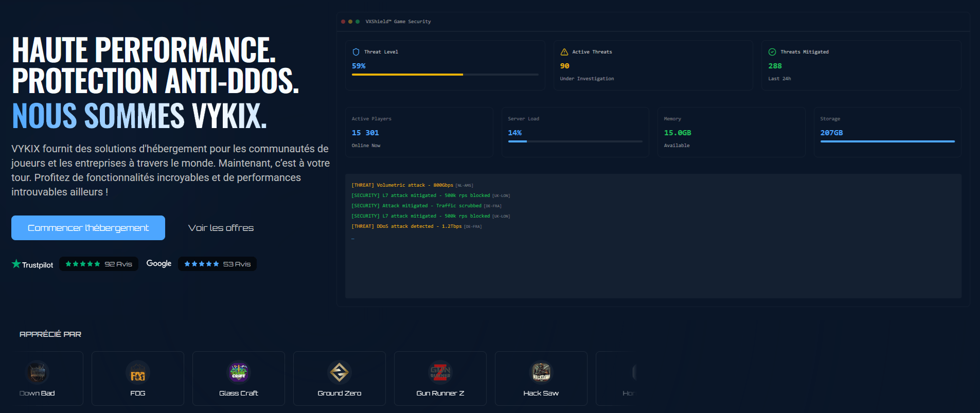Screen dimensions: 980x413
Task: Click the Trustpilot logo
Action: (x=32, y=264)
